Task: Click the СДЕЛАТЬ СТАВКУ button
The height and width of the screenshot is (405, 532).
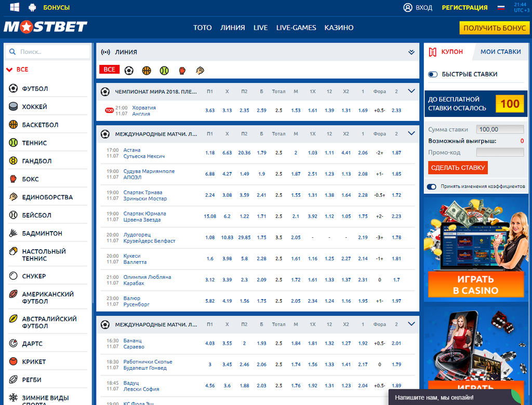Action: click(458, 167)
